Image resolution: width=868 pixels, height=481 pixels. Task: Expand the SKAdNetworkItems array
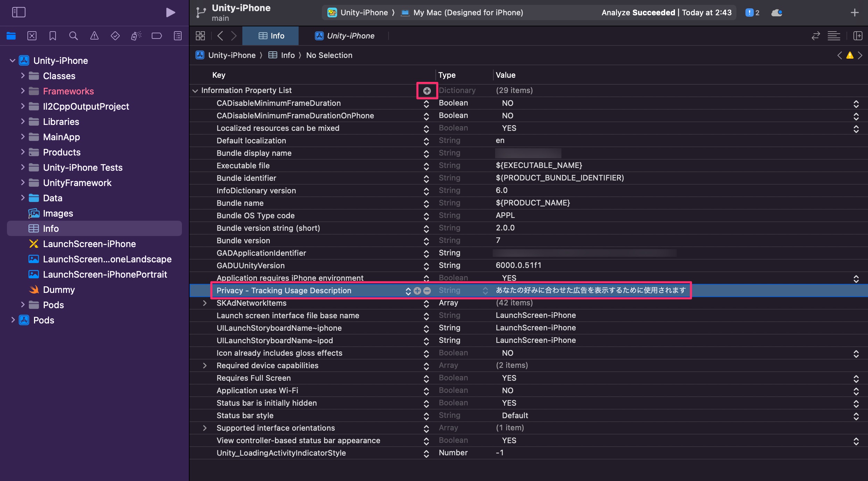(205, 303)
